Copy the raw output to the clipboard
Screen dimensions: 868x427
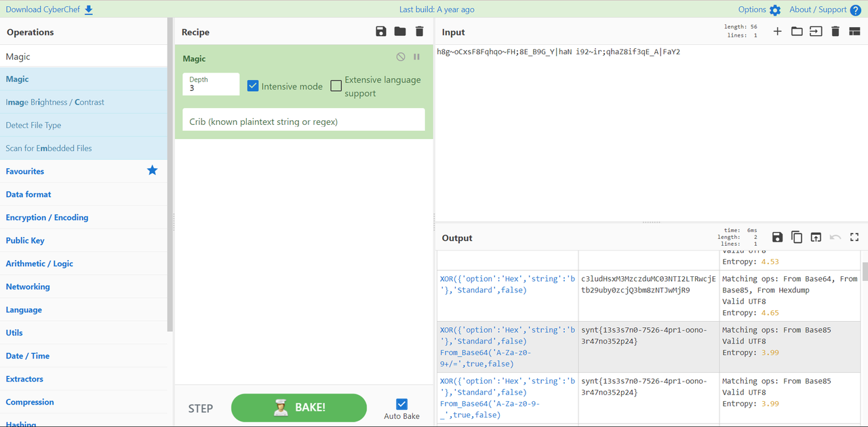coord(797,237)
